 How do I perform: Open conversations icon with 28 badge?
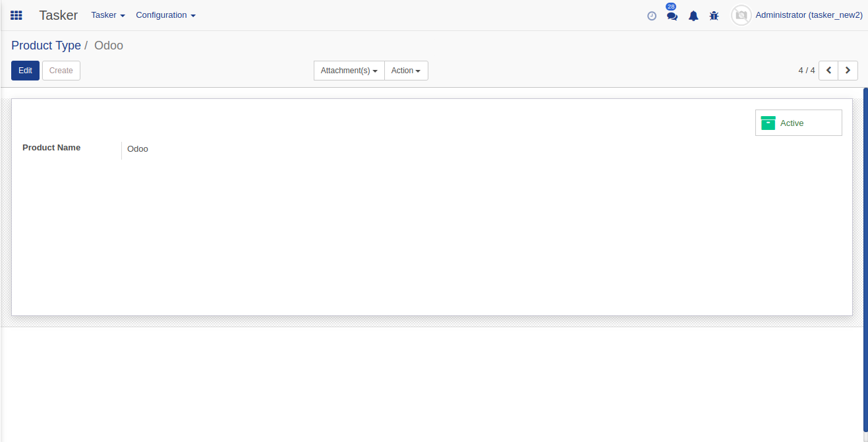click(672, 15)
